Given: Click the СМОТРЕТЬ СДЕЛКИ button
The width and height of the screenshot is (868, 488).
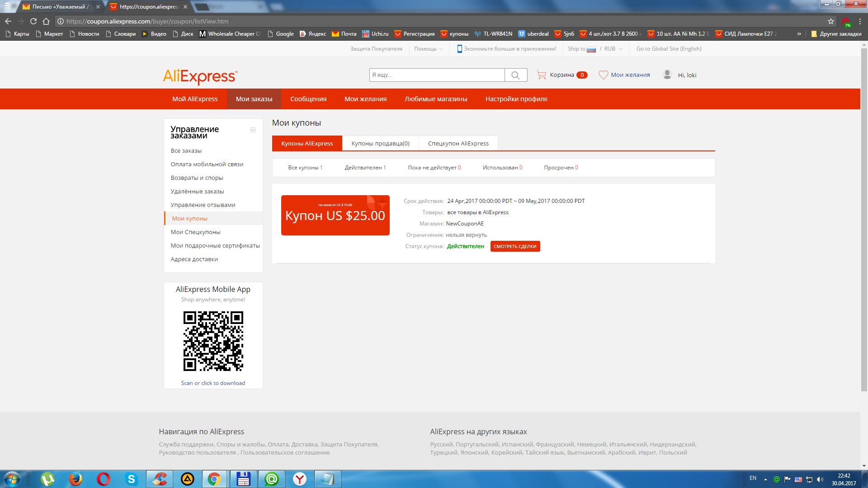Looking at the screenshot, I should coord(515,246).
